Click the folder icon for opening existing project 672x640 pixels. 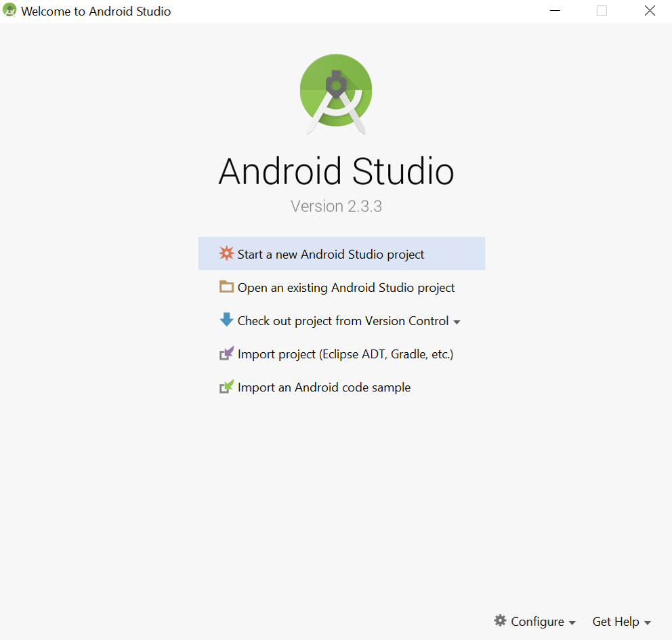tap(226, 286)
